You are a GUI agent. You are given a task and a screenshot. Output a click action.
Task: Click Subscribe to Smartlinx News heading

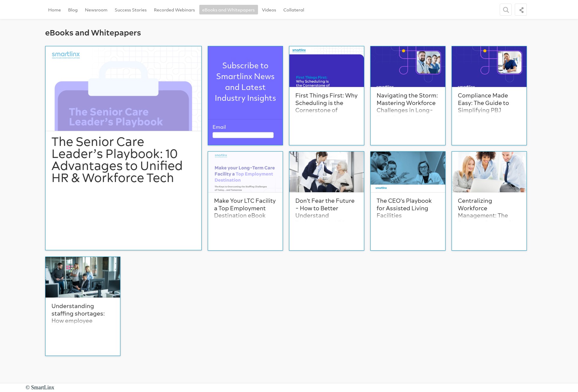(245, 82)
